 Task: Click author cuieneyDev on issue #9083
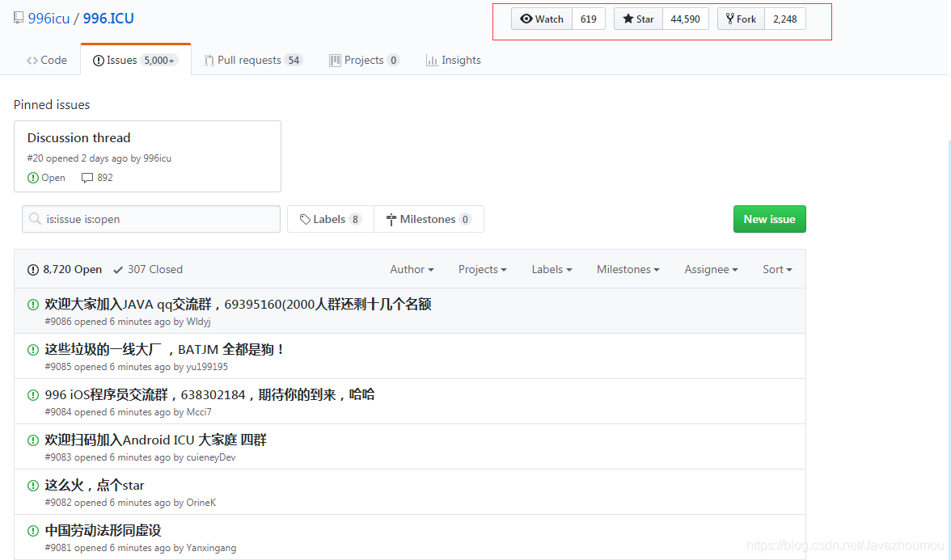(x=210, y=457)
